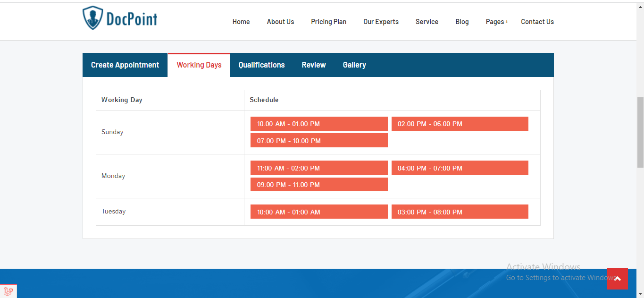Switch to the Create Appointment tab
This screenshot has width=644, height=298.
pos(125,65)
